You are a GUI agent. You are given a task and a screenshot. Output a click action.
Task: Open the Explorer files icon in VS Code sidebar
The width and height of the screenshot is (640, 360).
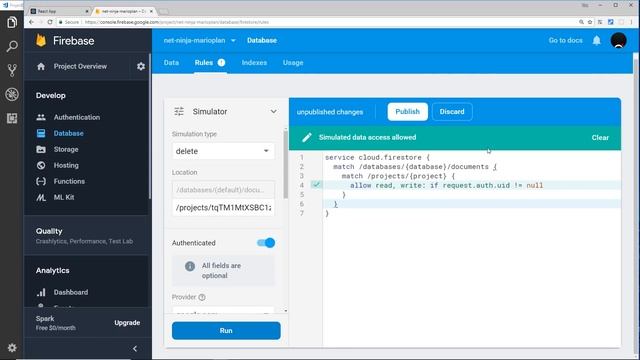[x=12, y=22]
